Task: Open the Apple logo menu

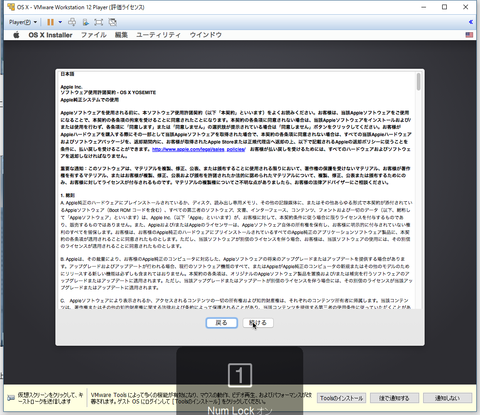Action: tap(16, 35)
